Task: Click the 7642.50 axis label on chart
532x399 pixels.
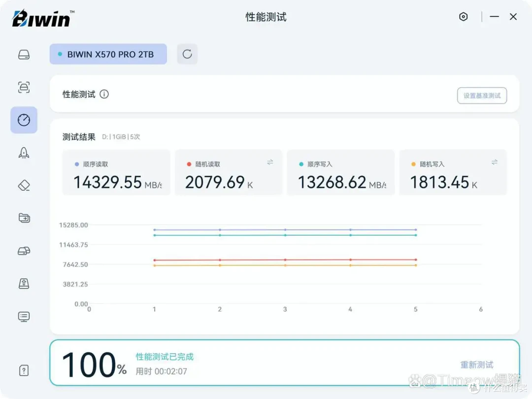Action: pos(75,265)
